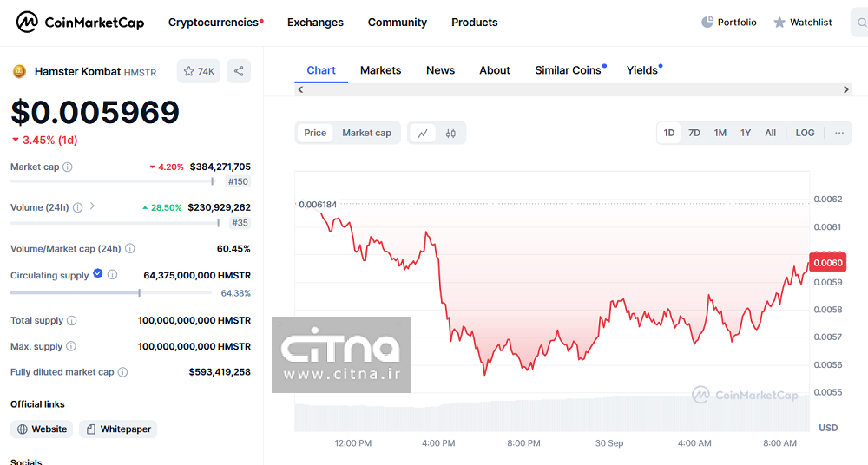Image resolution: width=868 pixels, height=465 pixels.
Task: Open Products navigation menu
Action: point(474,23)
